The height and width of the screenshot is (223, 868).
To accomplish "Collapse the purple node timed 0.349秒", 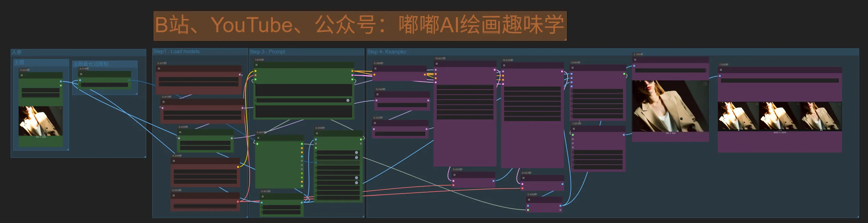I will [x=378, y=94].
